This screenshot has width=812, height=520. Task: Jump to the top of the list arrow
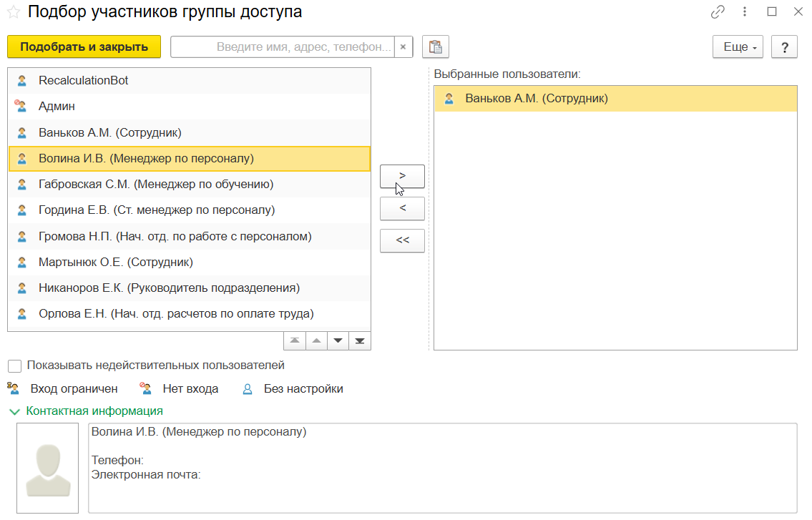tap(295, 340)
